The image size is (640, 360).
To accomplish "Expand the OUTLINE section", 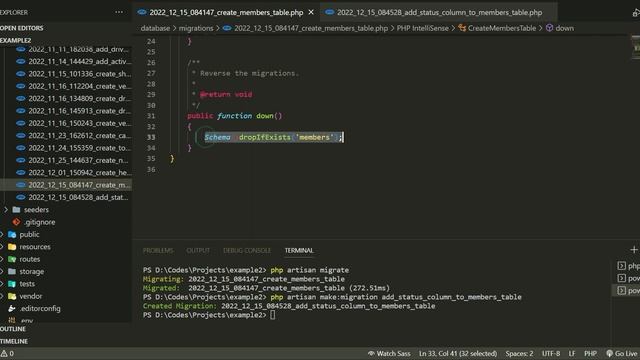I will coord(13,329).
